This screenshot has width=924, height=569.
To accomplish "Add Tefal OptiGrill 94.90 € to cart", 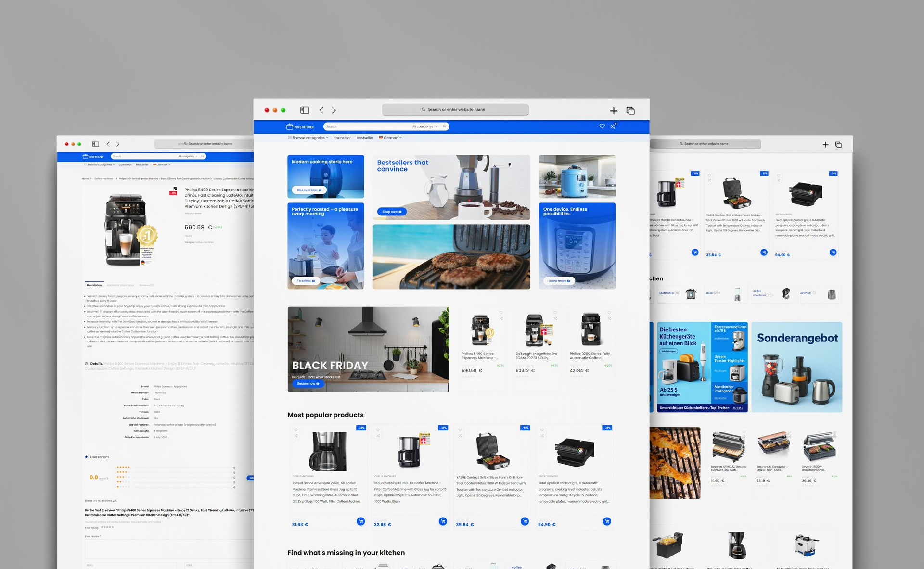I will (607, 521).
